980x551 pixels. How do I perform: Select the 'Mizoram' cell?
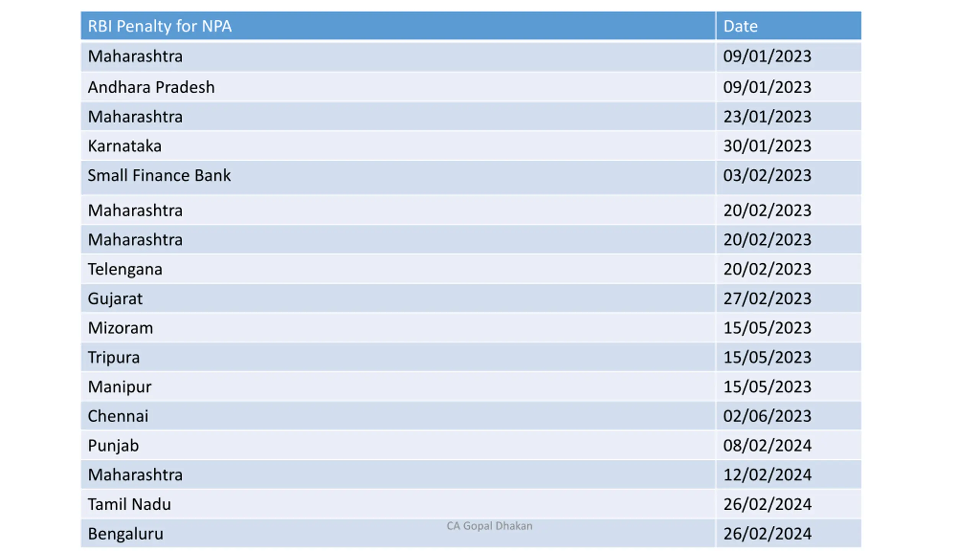tap(398, 328)
